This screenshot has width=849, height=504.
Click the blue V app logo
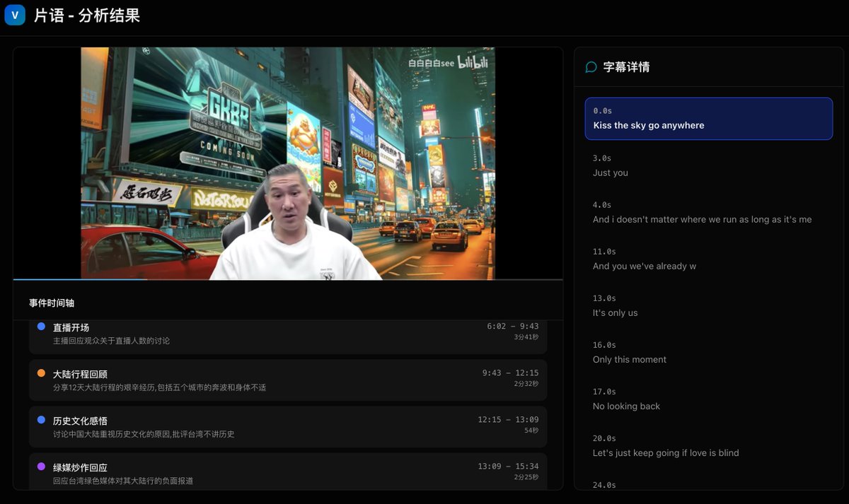coord(15,15)
